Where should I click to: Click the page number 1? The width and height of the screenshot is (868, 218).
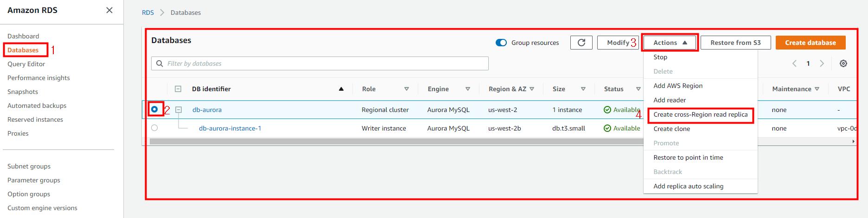[x=808, y=63]
